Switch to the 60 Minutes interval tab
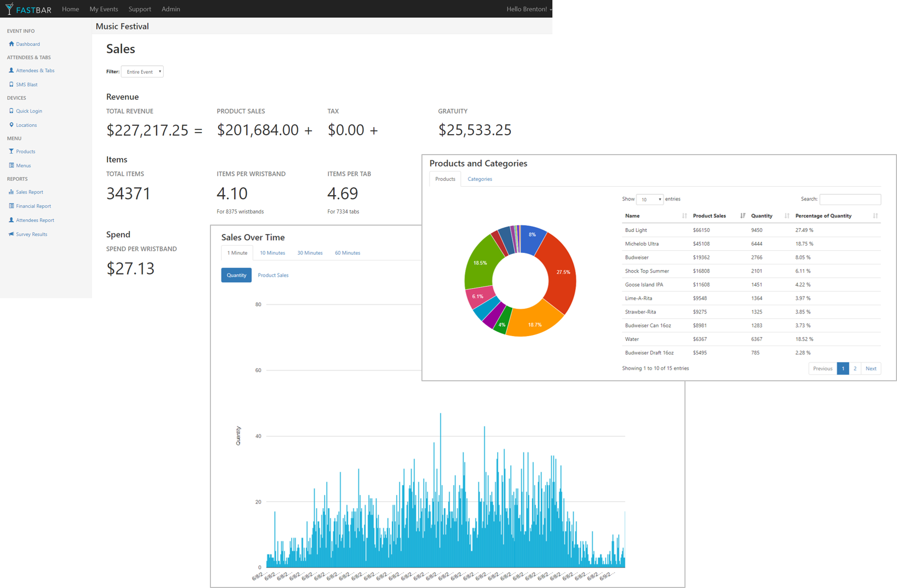The width and height of the screenshot is (897, 588). click(348, 253)
